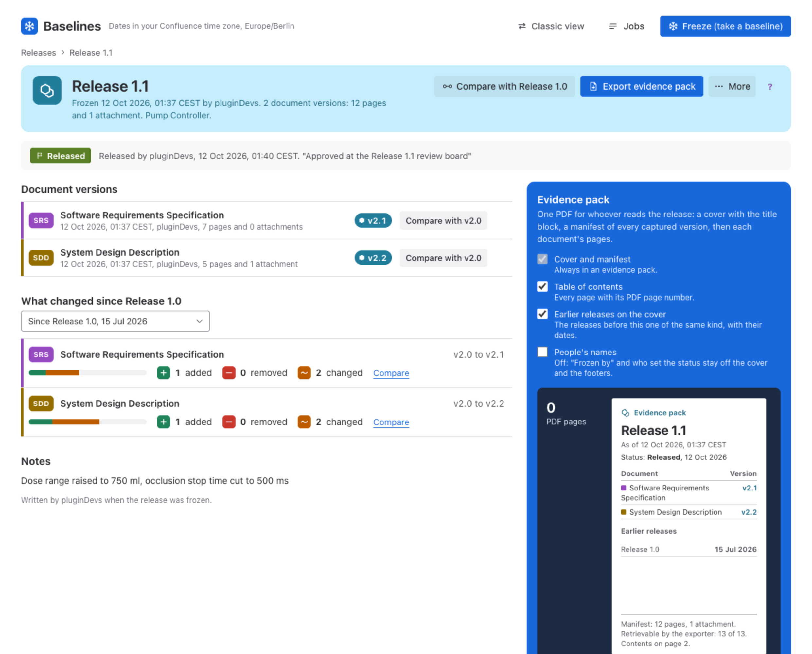Viewport: 812px width, 654px height.
Task: Open the Jobs menu item
Action: [627, 26]
